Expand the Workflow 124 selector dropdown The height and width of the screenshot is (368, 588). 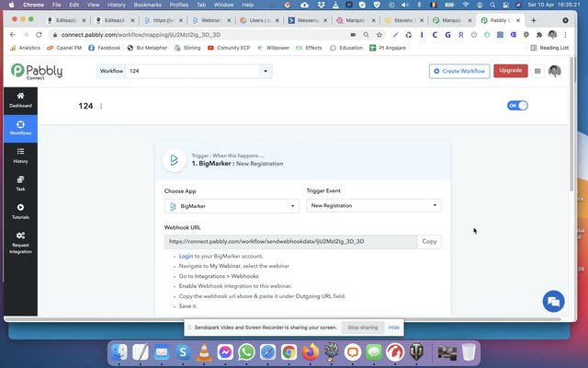[x=266, y=71]
